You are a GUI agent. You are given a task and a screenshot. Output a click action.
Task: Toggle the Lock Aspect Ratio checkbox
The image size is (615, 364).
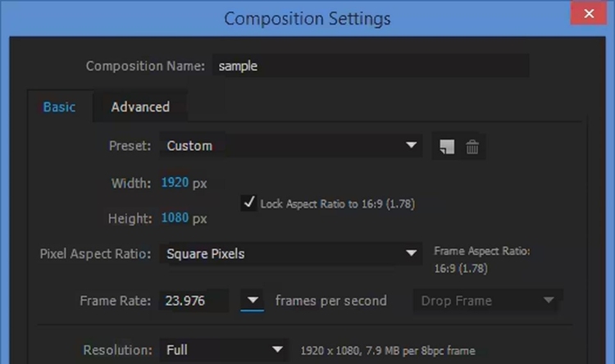[x=249, y=202]
